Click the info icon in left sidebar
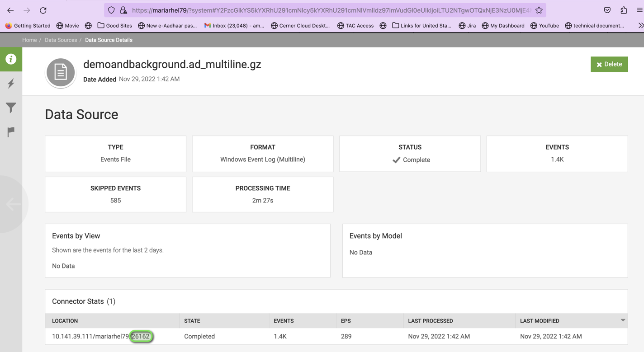The height and width of the screenshot is (352, 644). (x=11, y=59)
